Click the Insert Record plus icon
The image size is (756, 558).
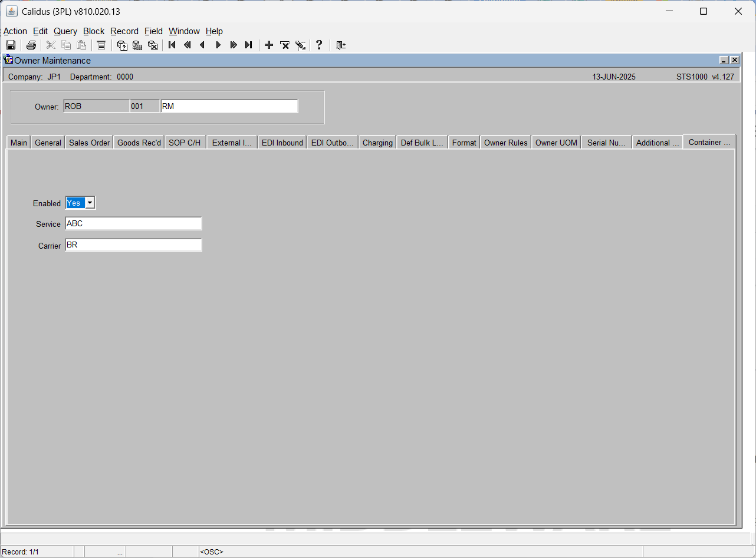pyautogui.click(x=269, y=45)
